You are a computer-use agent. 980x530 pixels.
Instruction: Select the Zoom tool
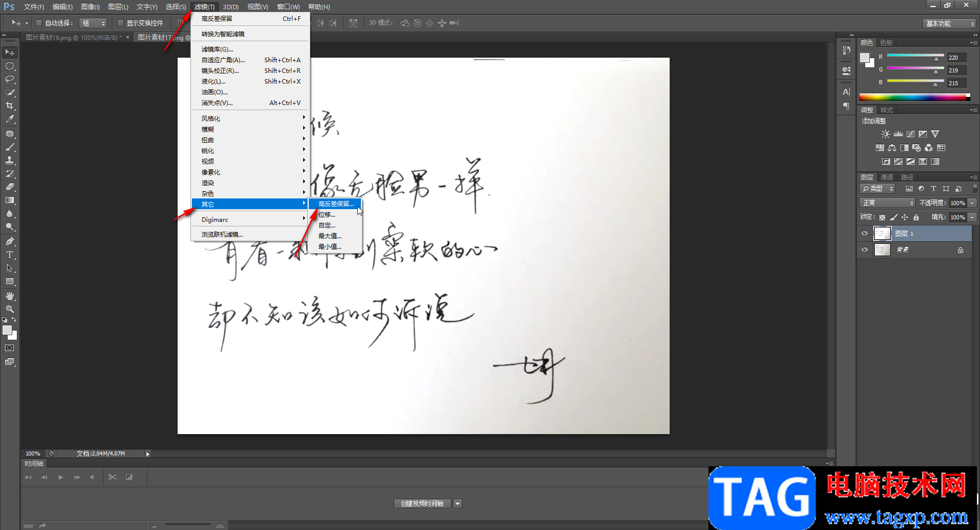10,309
